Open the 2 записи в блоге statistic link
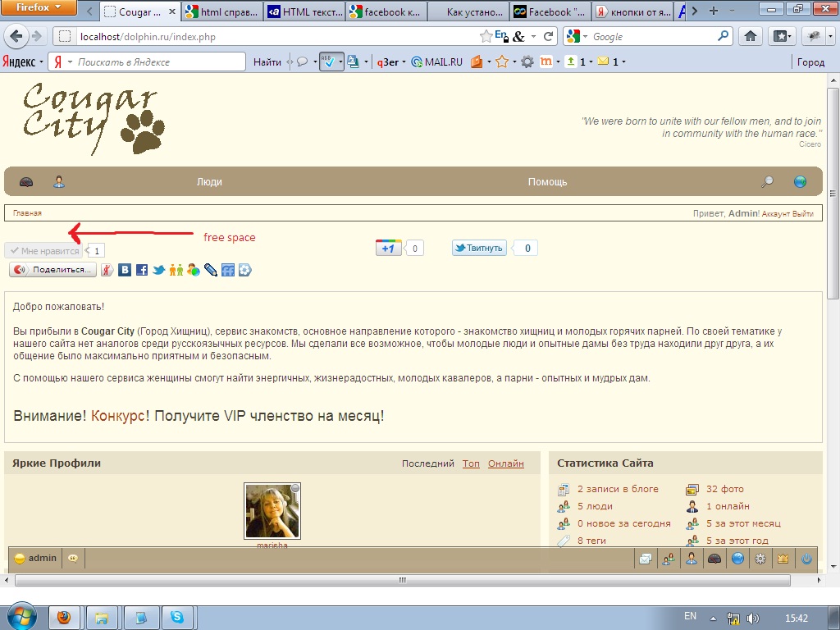 tap(618, 489)
